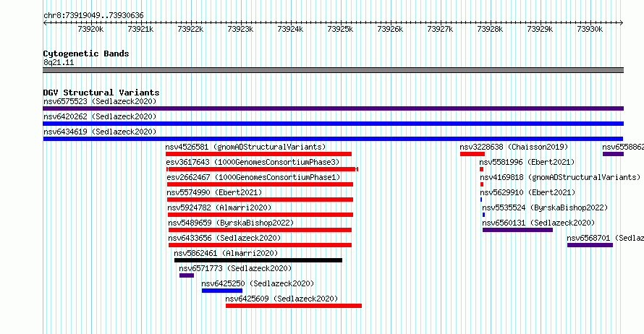This screenshot has width=644, height=334.
Task: Click the tiny red marker under nsv5581996
Action: [x=481, y=169]
